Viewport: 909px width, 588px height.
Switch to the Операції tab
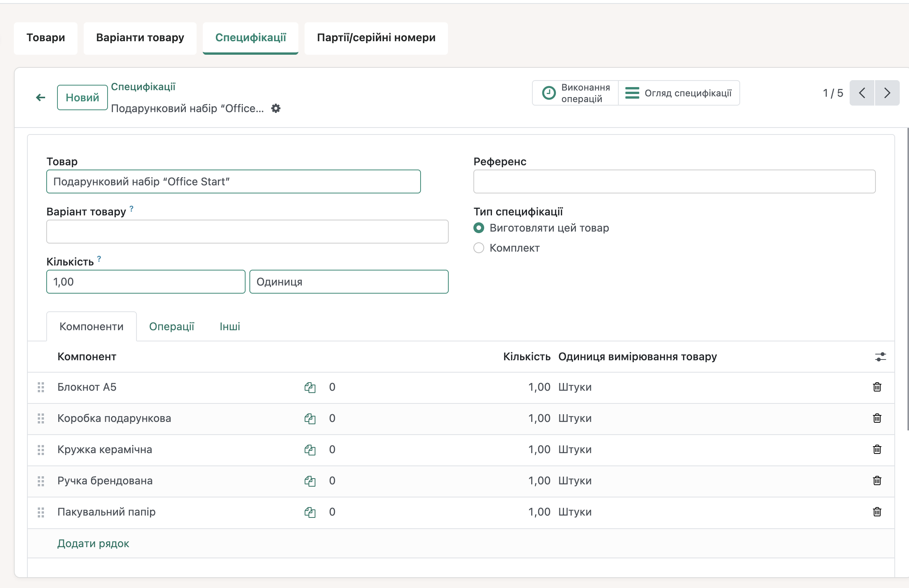pyautogui.click(x=172, y=326)
